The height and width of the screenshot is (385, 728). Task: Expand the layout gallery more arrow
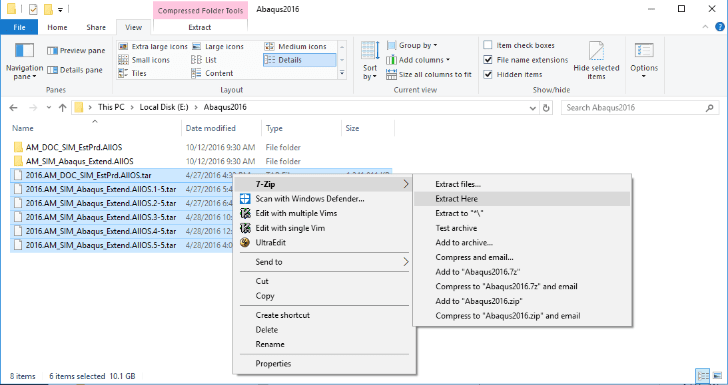point(342,73)
